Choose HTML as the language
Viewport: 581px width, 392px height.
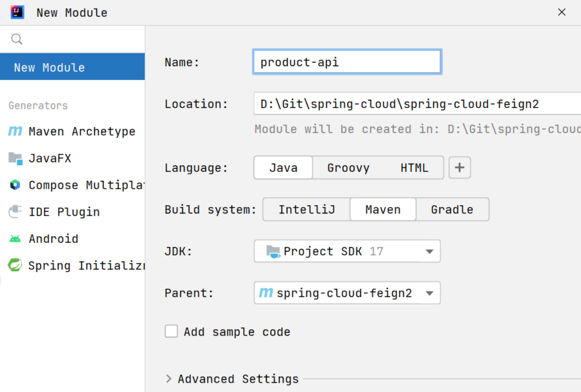click(x=415, y=167)
